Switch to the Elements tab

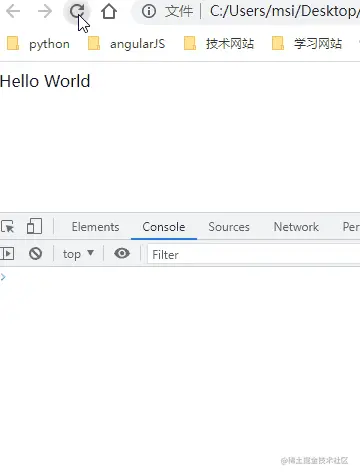coord(95,227)
